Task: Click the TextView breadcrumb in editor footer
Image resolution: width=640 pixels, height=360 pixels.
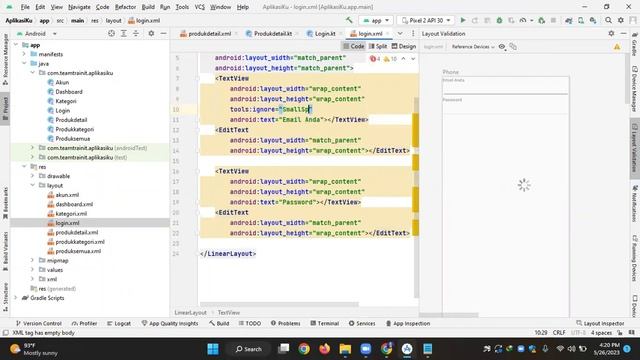Action: coord(229,313)
